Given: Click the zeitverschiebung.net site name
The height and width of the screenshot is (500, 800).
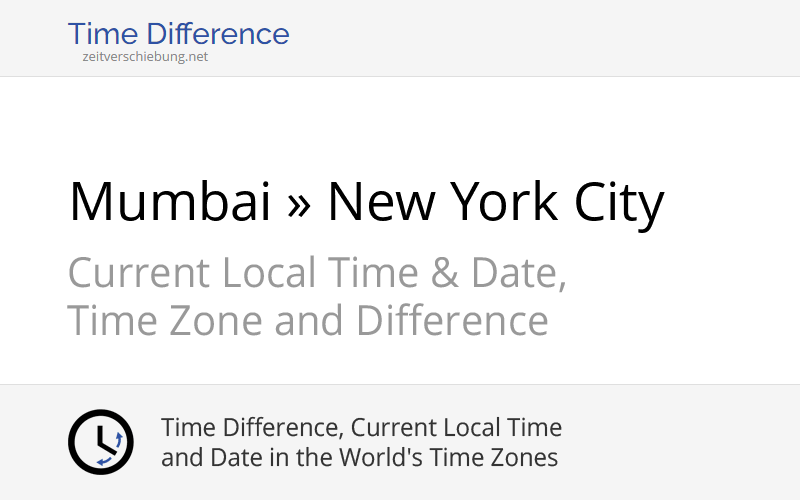Looking at the screenshot, I should [145, 57].
